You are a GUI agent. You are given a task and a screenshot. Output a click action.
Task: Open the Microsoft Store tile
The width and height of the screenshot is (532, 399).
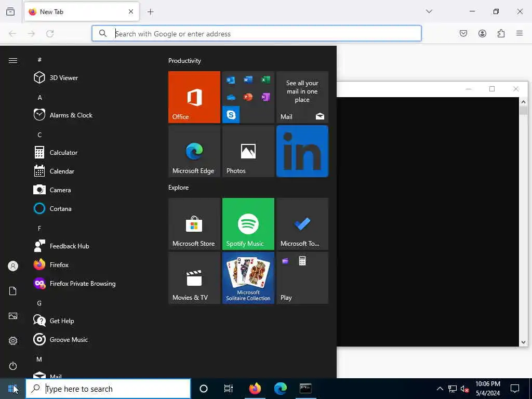(194, 224)
